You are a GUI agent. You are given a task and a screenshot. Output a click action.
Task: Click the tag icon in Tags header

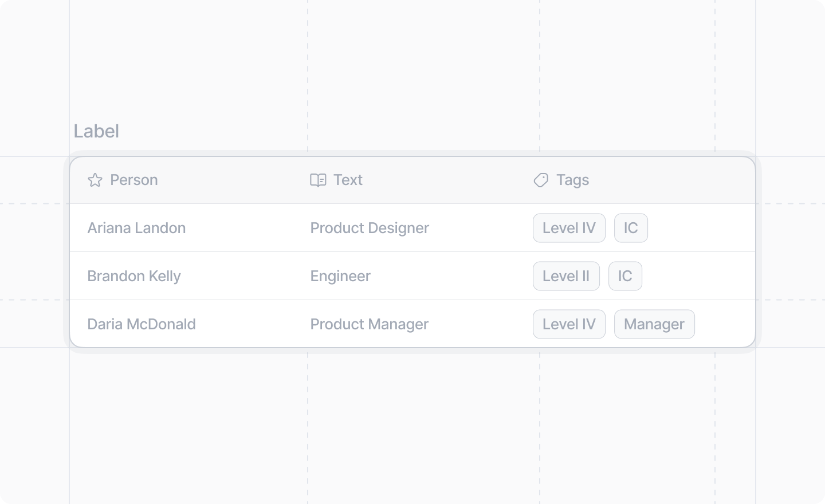pos(541,180)
